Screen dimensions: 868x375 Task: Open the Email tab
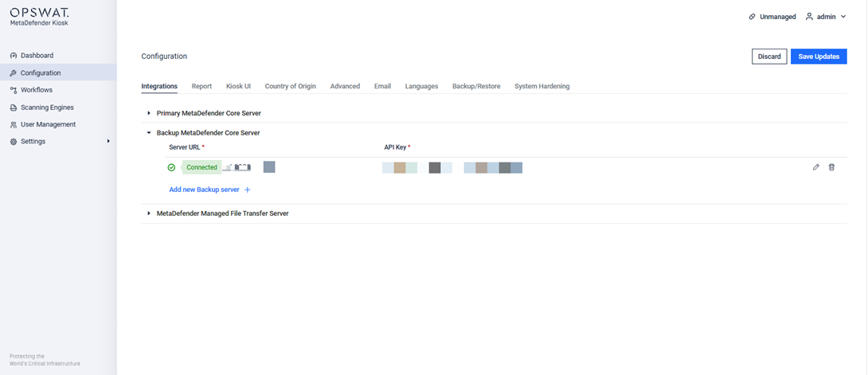coord(382,86)
